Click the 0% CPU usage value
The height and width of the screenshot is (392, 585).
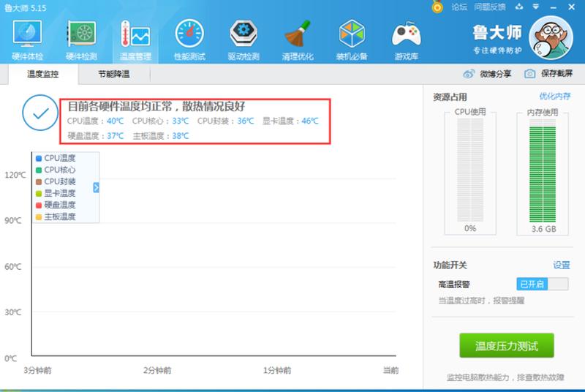pyautogui.click(x=470, y=228)
